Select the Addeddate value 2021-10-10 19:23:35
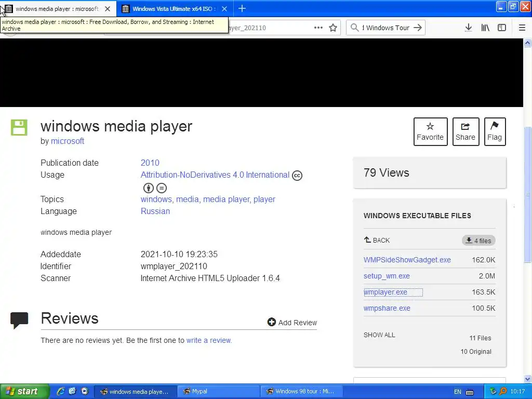The width and height of the screenshot is (532, 399). click(179, 255)
